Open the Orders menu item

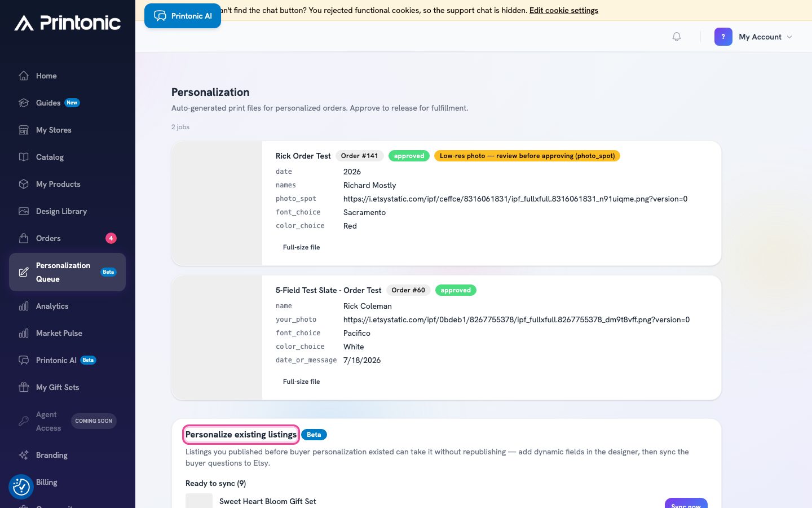pos(68,238)
